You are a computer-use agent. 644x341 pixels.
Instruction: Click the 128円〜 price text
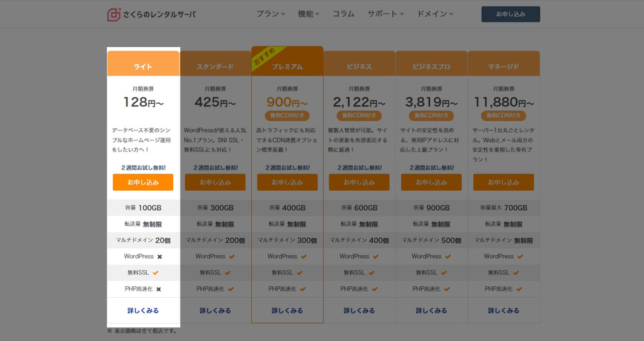(x=144, y=102)
